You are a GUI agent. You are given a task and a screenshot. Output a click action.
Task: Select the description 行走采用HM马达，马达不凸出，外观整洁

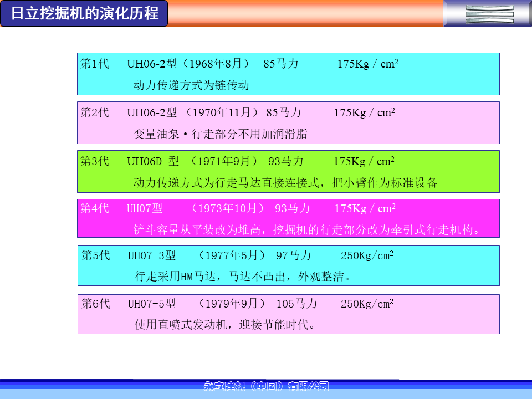(243, 277)
